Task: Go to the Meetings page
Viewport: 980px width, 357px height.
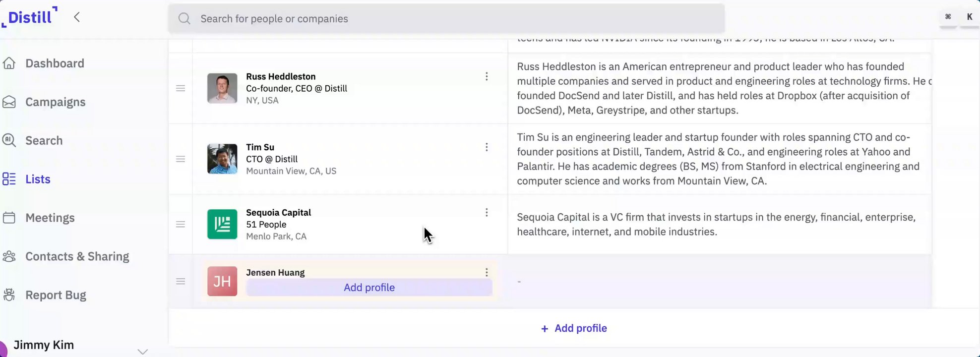Action: [x=50, y=218]
